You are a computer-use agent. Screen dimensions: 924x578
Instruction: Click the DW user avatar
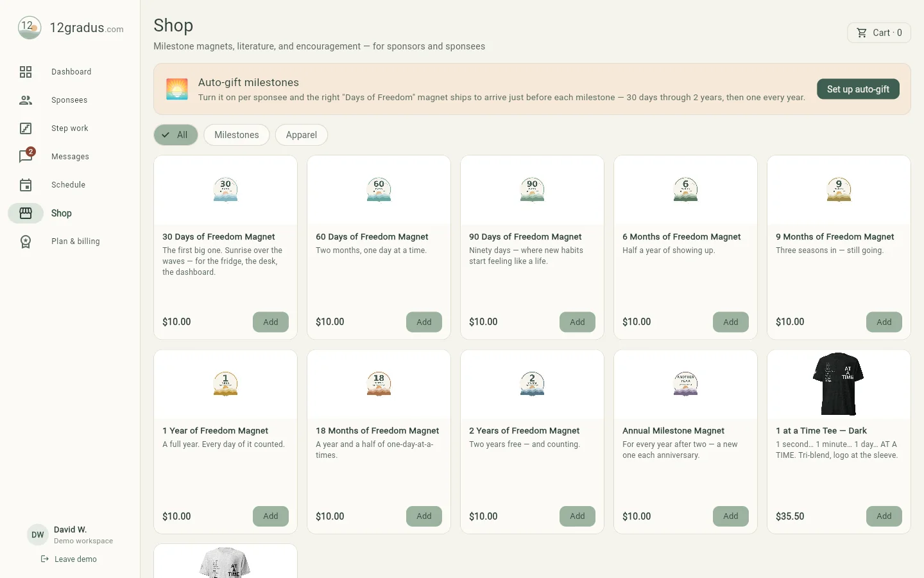click(38, 535)
